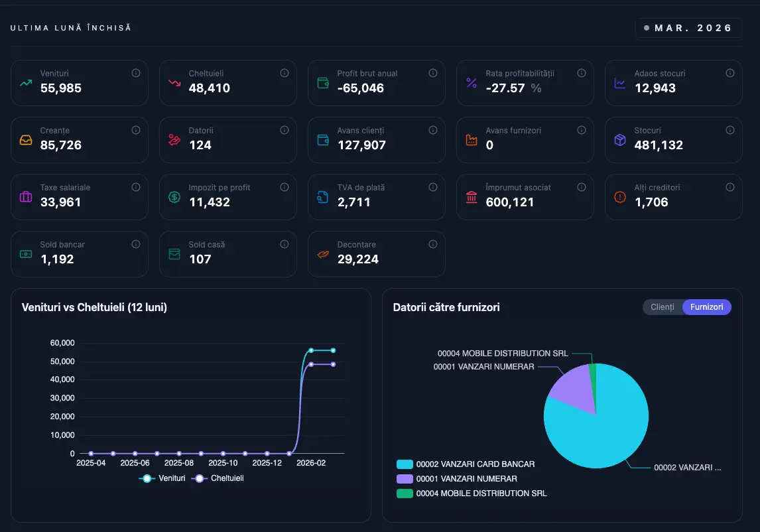Screen dimensions: 760x532
Task: Click the Avans furnizori factory icon
Action: pos(472,140)
